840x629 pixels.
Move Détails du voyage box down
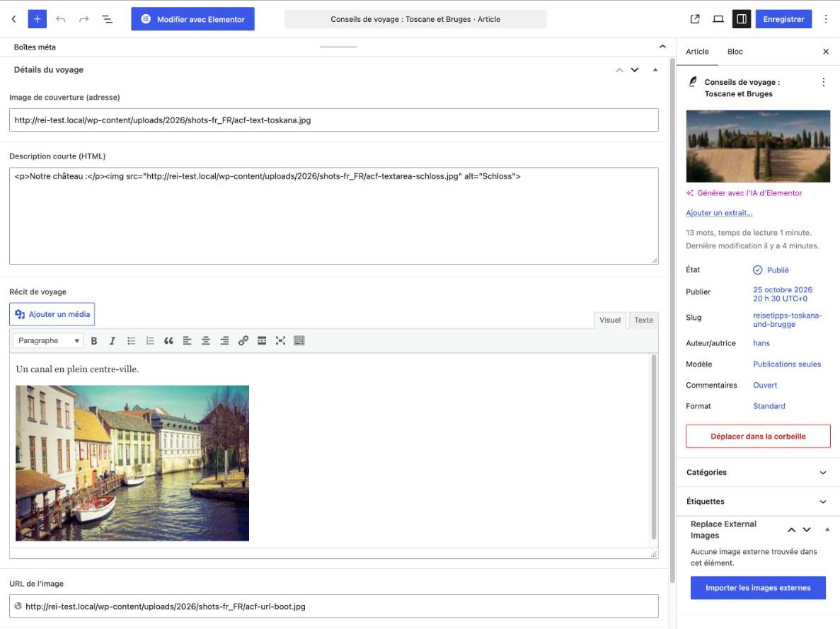pos(635,69)
